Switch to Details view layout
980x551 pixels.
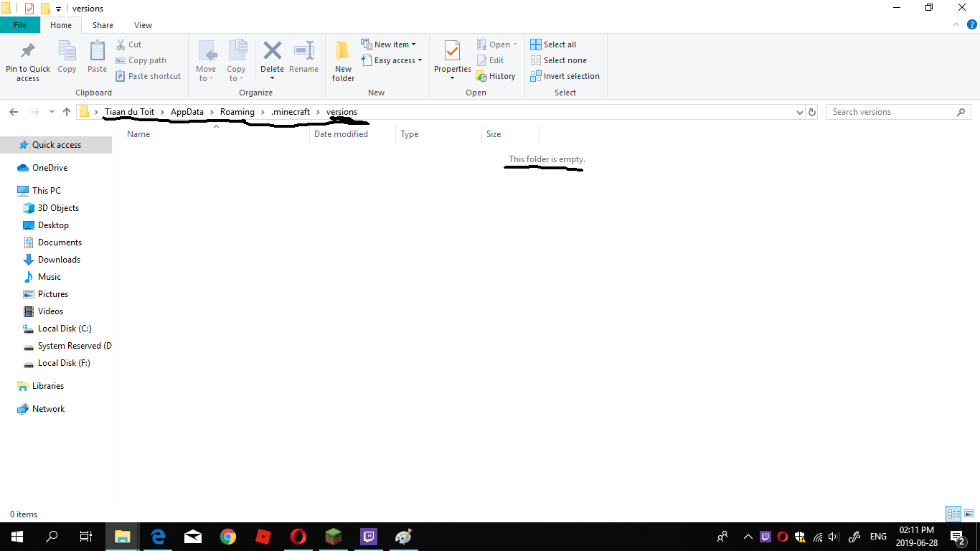pyautogui.click(x=953, y=514)
